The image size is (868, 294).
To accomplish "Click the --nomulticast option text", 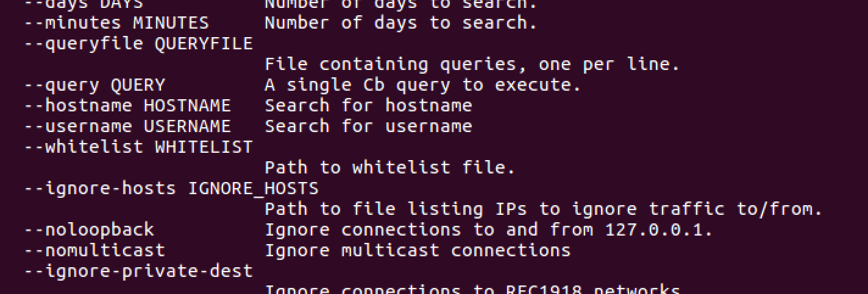I will 94,251.
